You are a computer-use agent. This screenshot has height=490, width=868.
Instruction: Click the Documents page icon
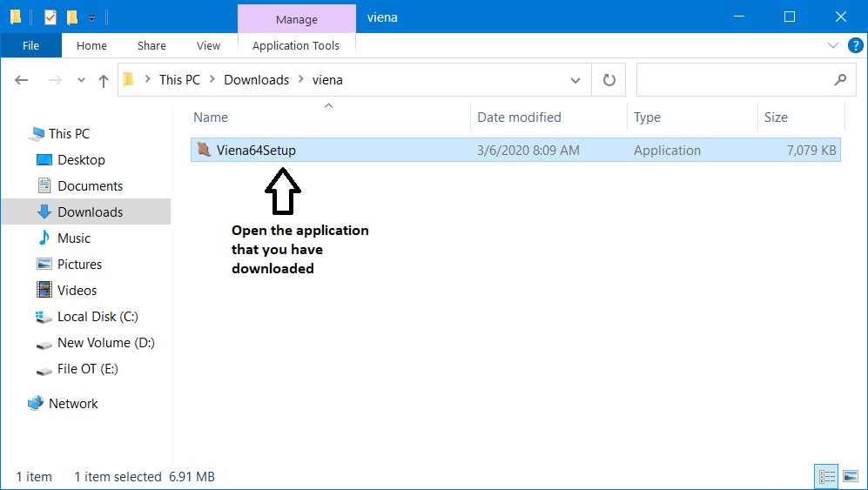[x=44, y=185]
